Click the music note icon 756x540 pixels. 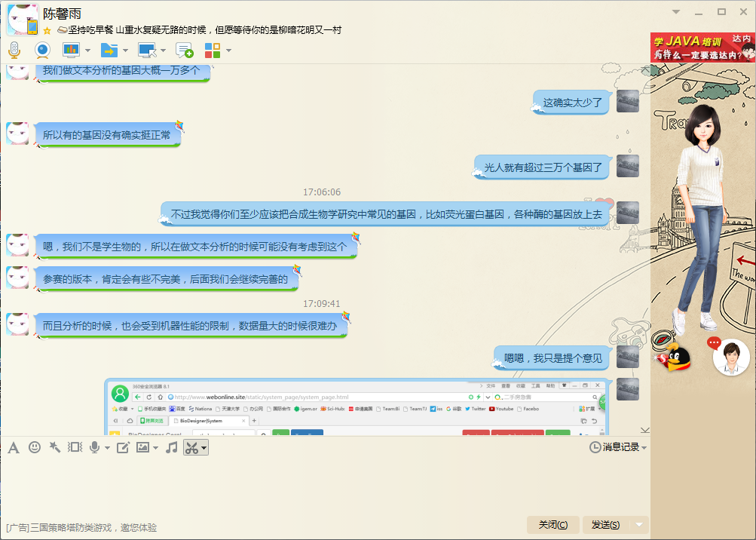[171, 447]
